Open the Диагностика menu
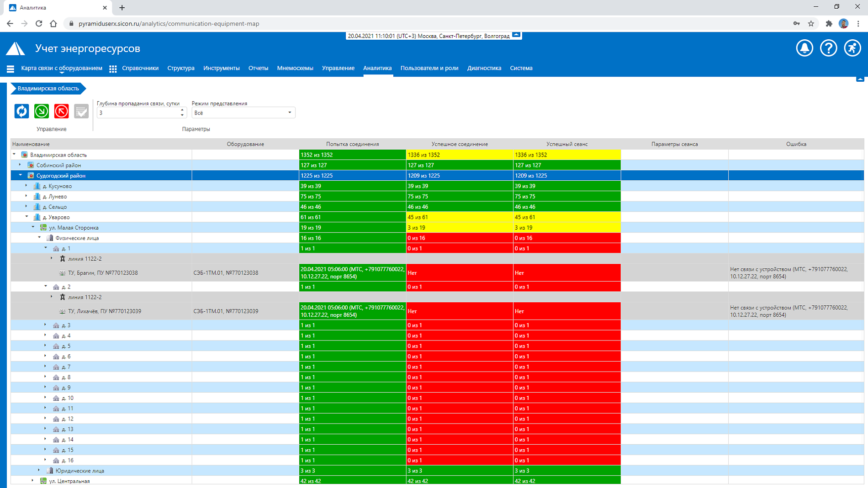Viewport: 868px width, 488px height. click(484, 68)
